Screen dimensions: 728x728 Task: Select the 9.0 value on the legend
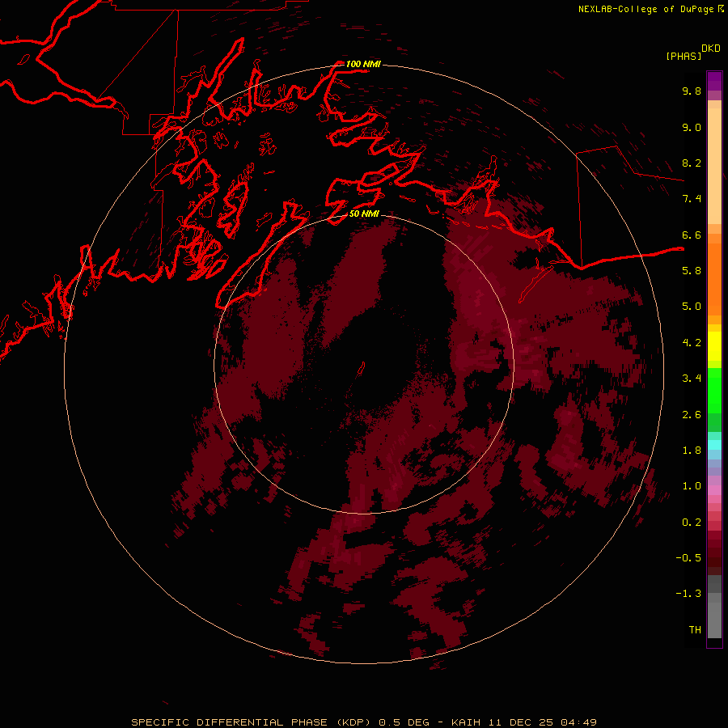(x=692, y=127)
